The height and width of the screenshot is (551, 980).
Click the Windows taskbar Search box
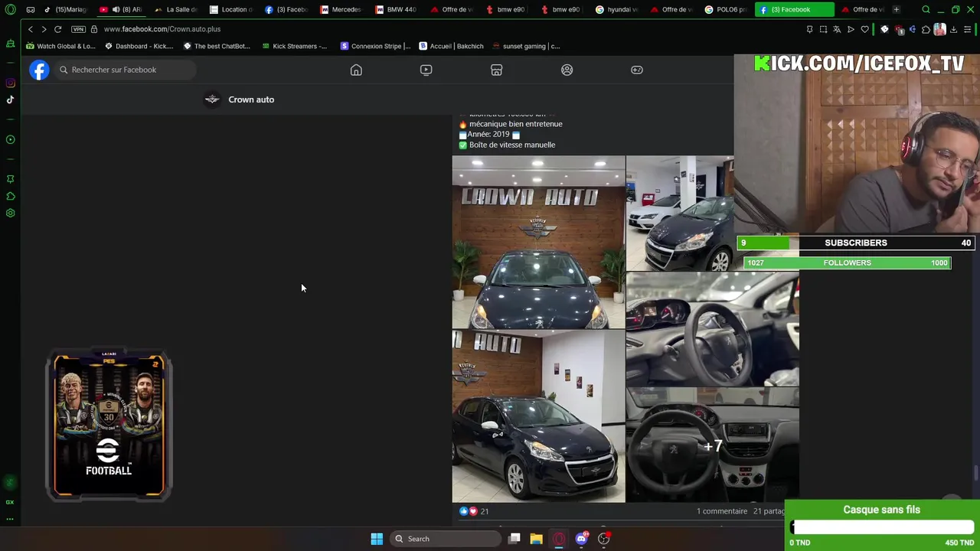(x=445, y=539)
